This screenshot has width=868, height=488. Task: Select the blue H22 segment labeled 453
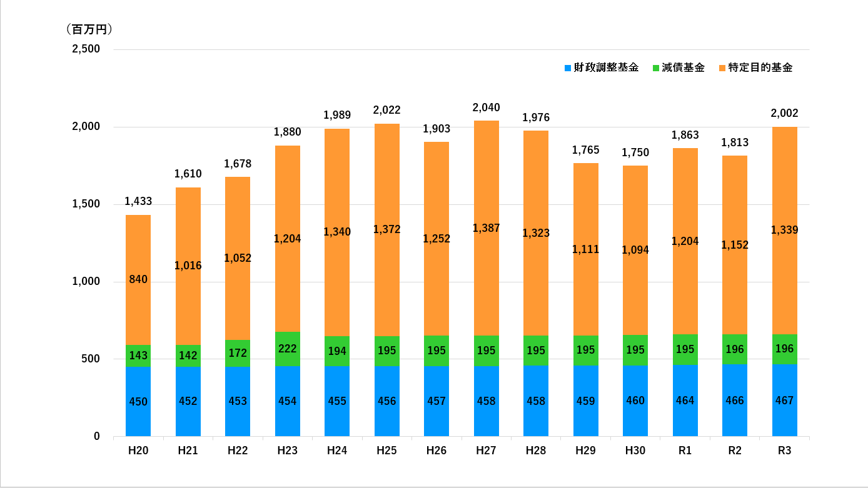coord(238,401)
